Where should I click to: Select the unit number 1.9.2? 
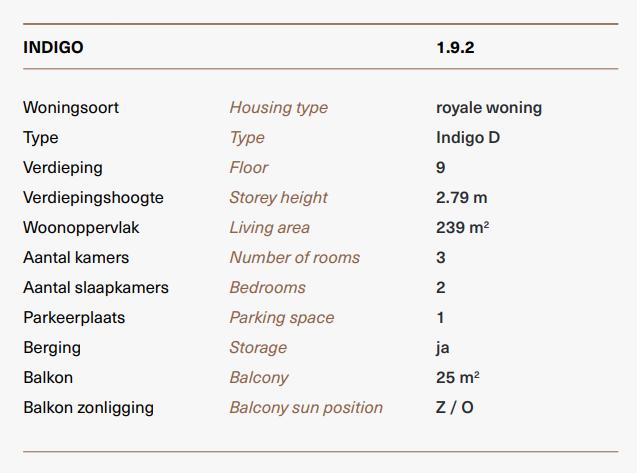[x=455, y=48]
